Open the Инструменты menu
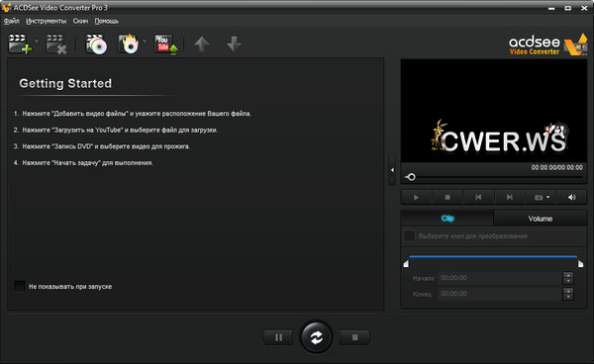 [x=46, y=21]
